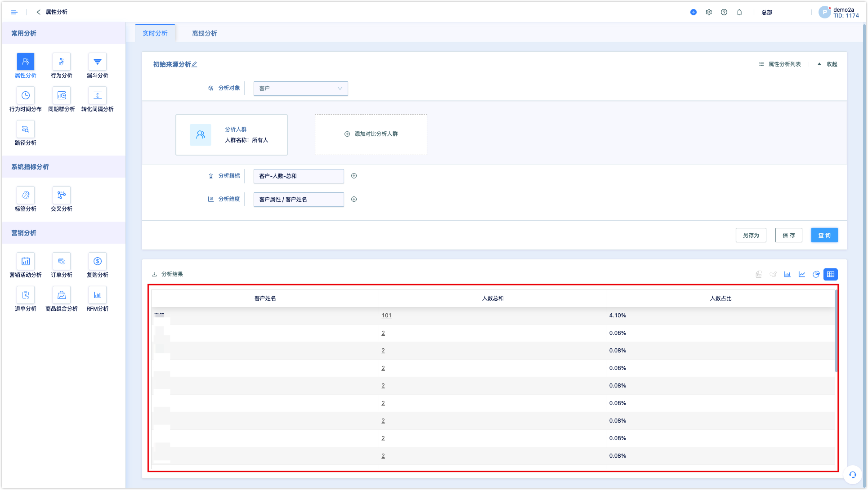Viewport: 868px width, 490px height.
Task: Open RFM分析 icon
Action: click(x=97, y=295)
